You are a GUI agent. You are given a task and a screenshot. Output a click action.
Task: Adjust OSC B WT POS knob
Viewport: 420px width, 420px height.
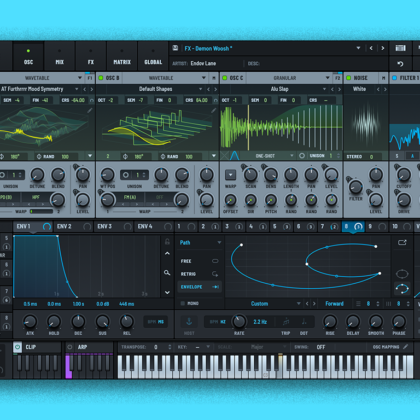pos(107,174)
